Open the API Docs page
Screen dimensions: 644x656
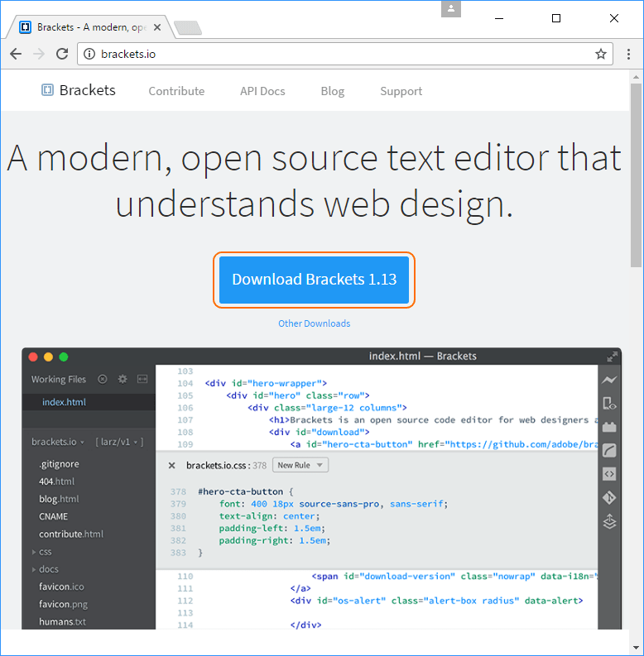coord(262,91)
